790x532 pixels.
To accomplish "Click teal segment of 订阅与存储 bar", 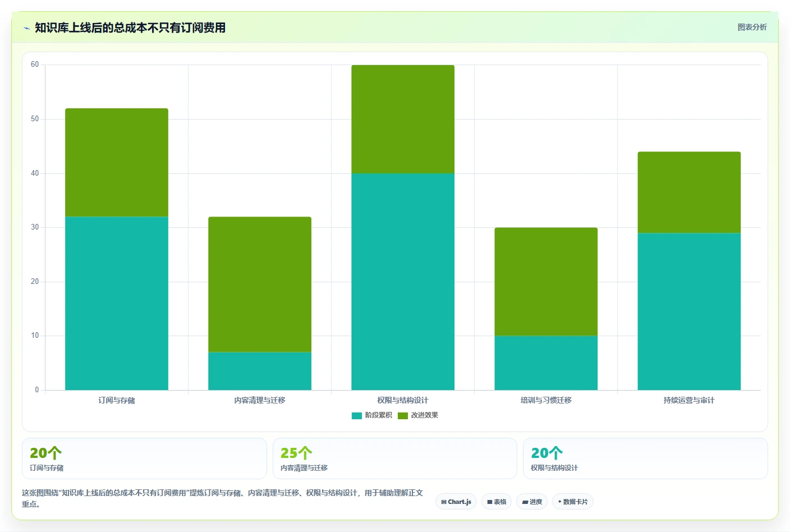I will [117, 304].
